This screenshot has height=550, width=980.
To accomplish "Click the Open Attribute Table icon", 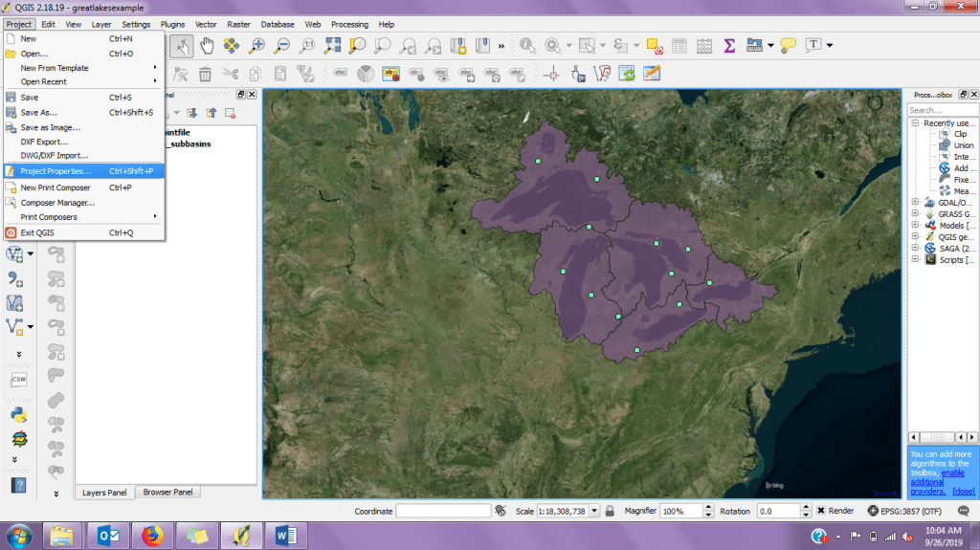I will tap(679, 45).
